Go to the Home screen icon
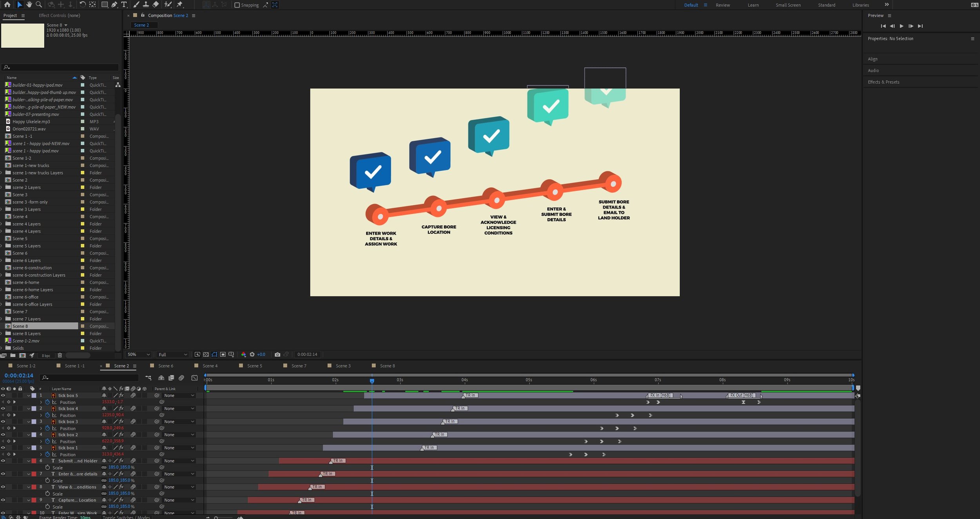This screenshot has height=519, width=980. pos(7,5)
